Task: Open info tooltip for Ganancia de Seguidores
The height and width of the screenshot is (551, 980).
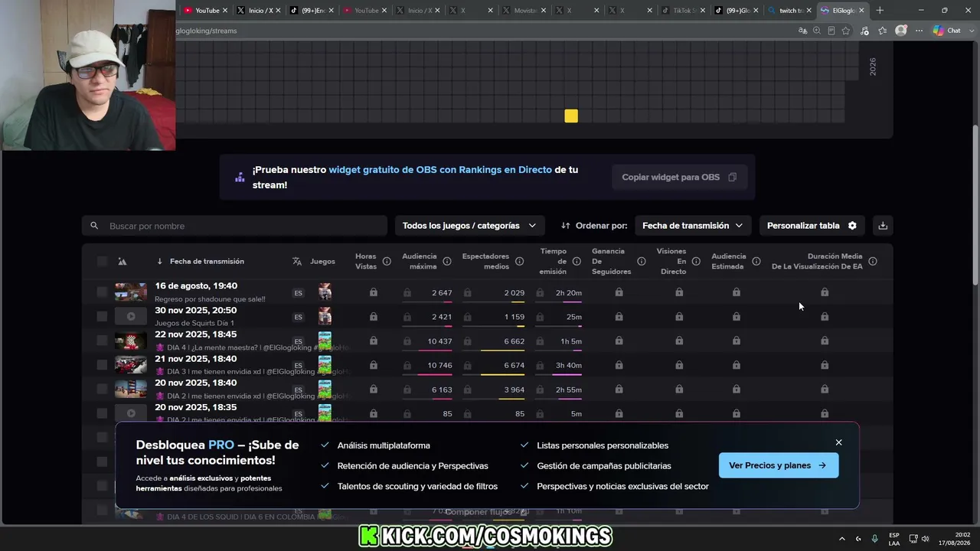Action: click(642, 262)
